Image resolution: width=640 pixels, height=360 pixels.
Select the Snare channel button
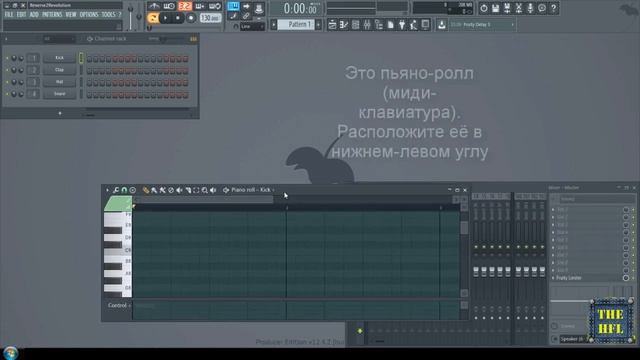(x=60, y=94)
